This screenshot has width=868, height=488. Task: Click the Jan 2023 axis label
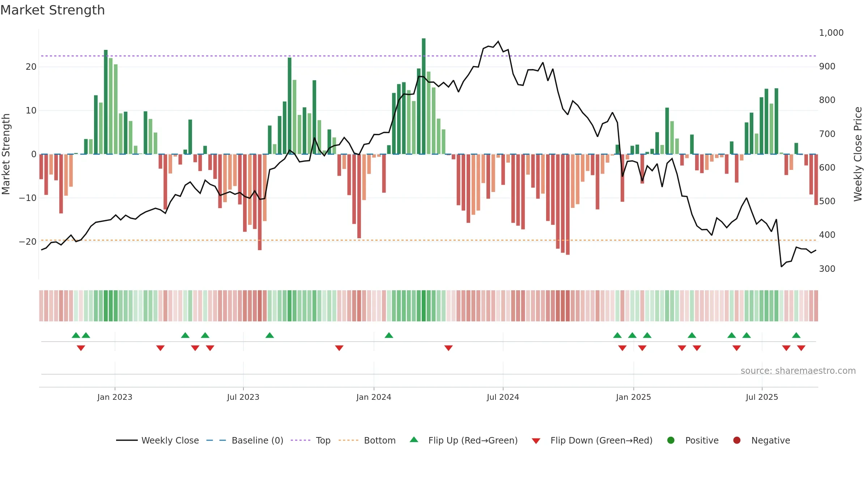[x=115, y=397]
